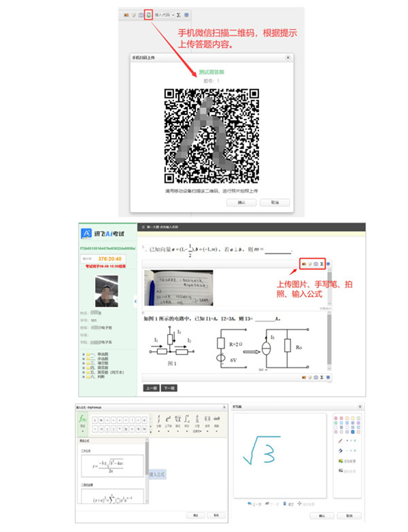Redo stroke with 下一步 in handwriting panel
Viewport: 408px width, 532px height.
click(272, 504)
